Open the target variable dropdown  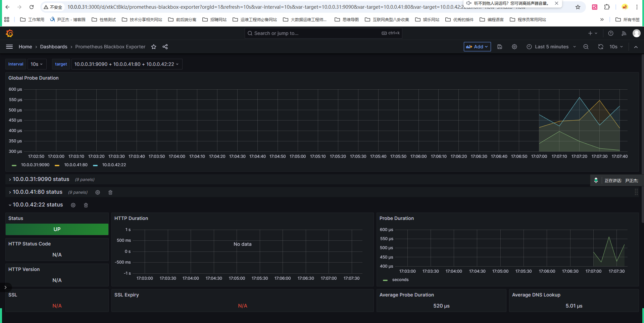coord(127,64)
